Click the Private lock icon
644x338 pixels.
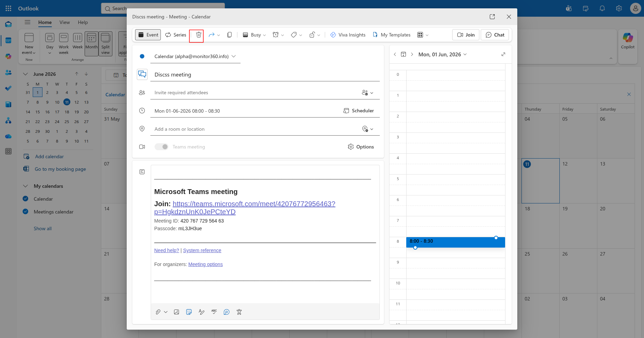[x=312, y=35]
